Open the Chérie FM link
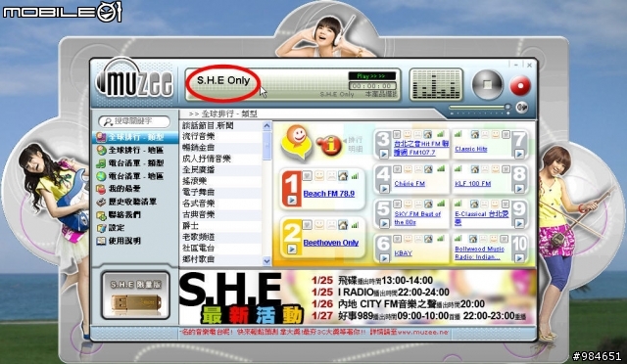The width and height of the screenshot is (627, 364). (410, 184)
